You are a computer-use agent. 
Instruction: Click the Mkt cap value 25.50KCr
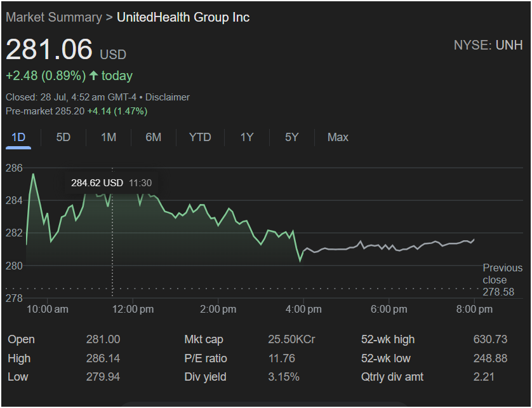click(292, 339)
